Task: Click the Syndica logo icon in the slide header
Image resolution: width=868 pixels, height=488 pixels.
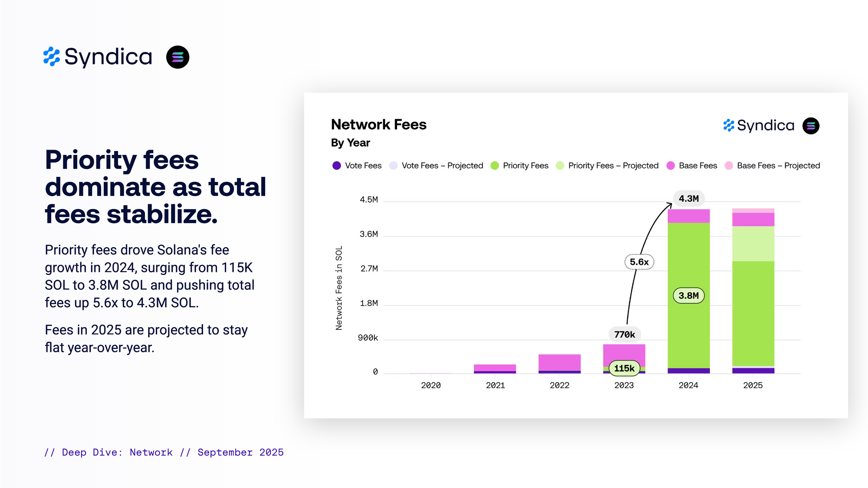Action: coord(52,57)
